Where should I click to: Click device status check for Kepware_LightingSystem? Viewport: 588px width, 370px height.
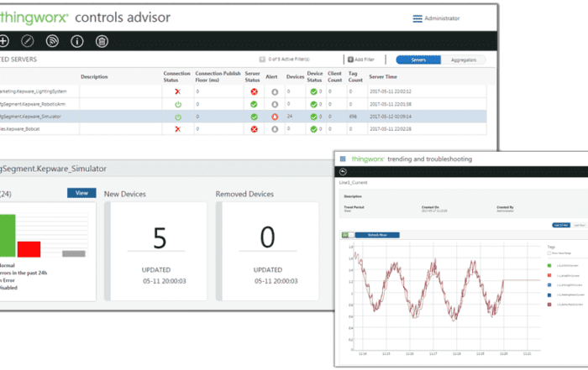(x=313, y=91)
